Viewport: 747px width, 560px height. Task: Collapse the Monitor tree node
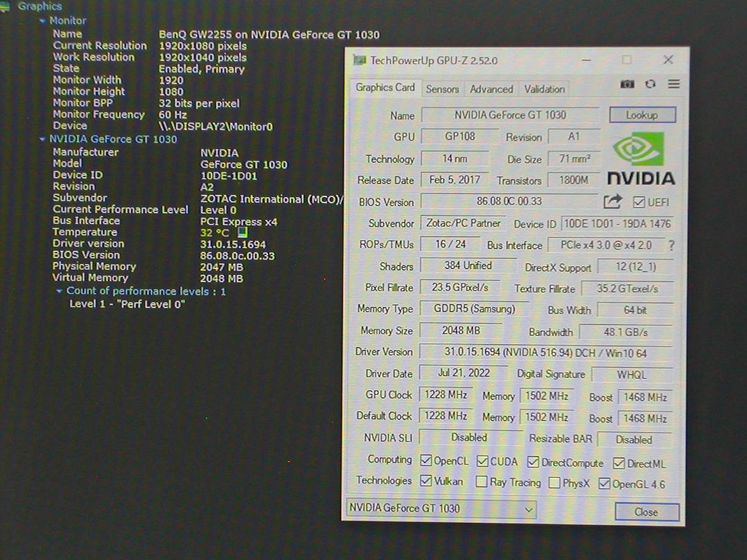[42, 21]
